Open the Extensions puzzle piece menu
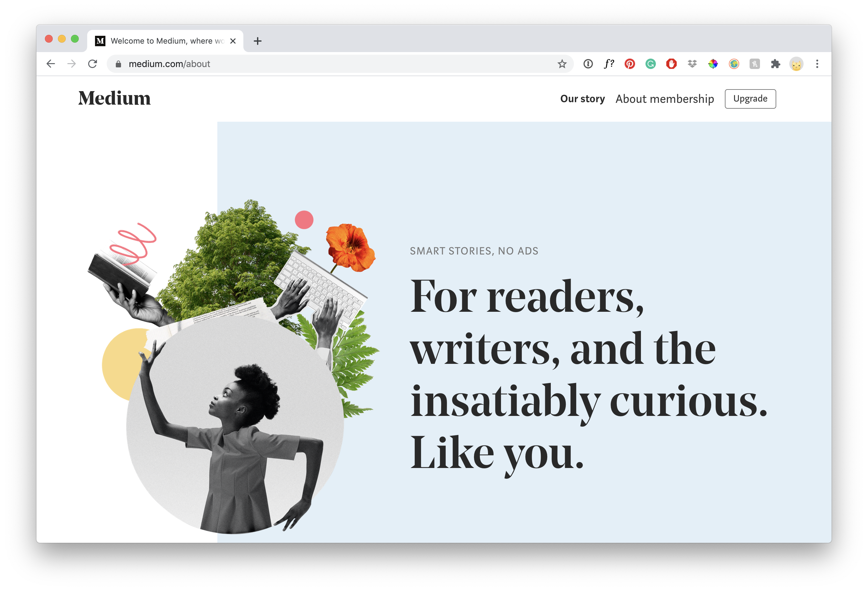This screenshot has height=591, width=868. (775, 64)
